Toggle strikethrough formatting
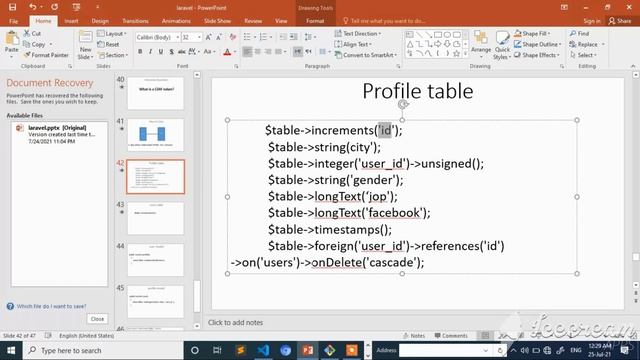The image size is (640, 360). tap(182, 52)
